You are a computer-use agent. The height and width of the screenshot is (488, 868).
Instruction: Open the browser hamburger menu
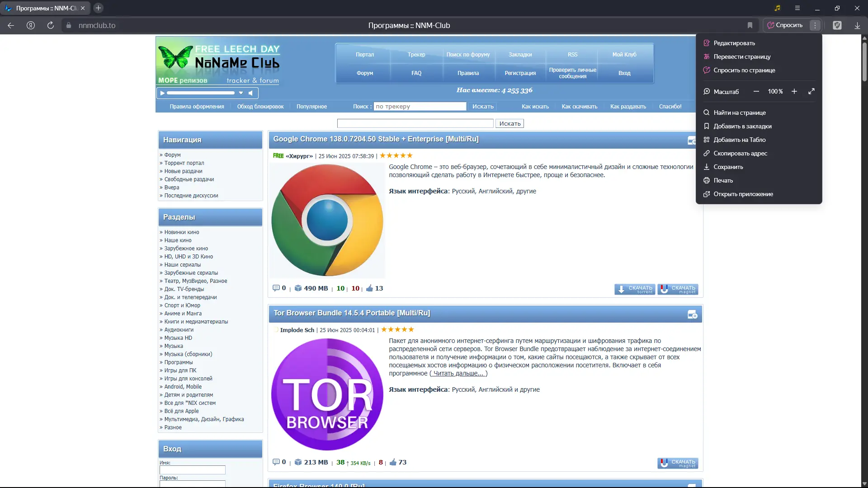[797, 8]
